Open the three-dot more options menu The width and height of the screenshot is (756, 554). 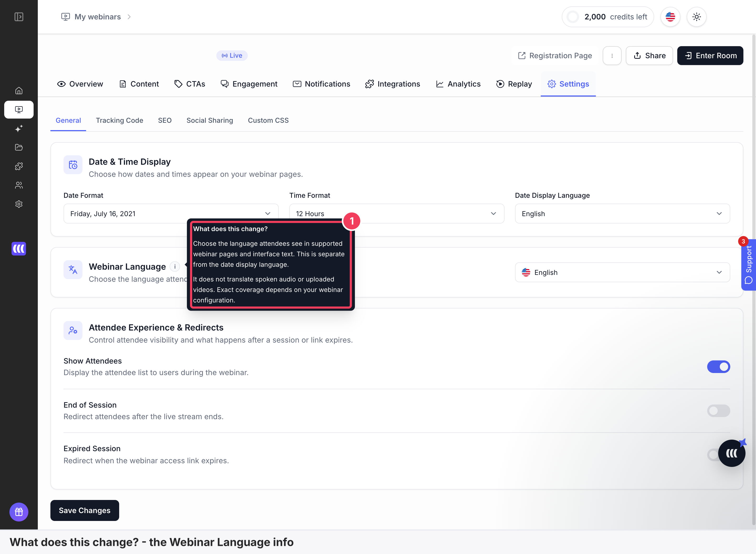pyautogui.click(x=612, y=56)
